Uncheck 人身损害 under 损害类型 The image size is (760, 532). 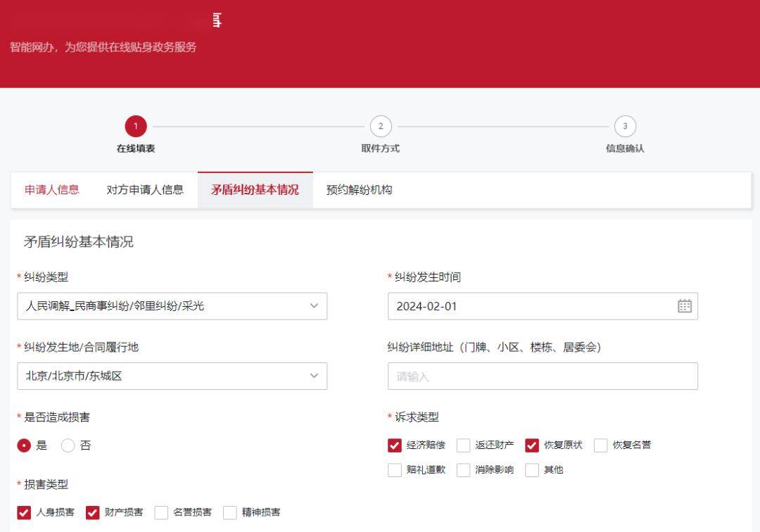tap(25, 512)
